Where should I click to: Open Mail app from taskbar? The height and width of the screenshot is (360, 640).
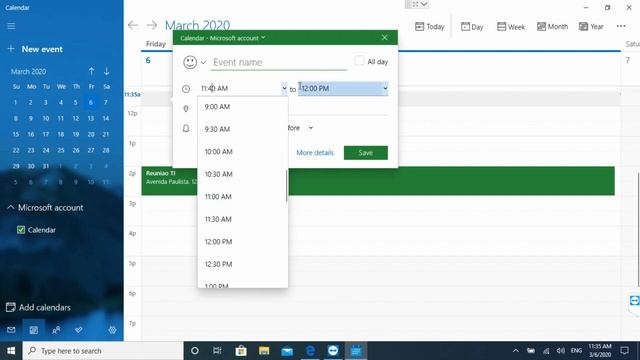click(287, 351)
